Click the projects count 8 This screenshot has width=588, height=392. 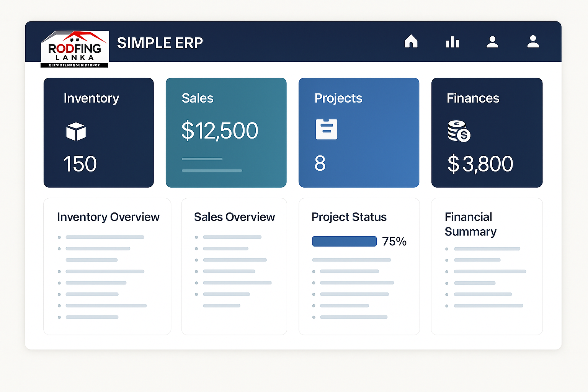point(320,163)
